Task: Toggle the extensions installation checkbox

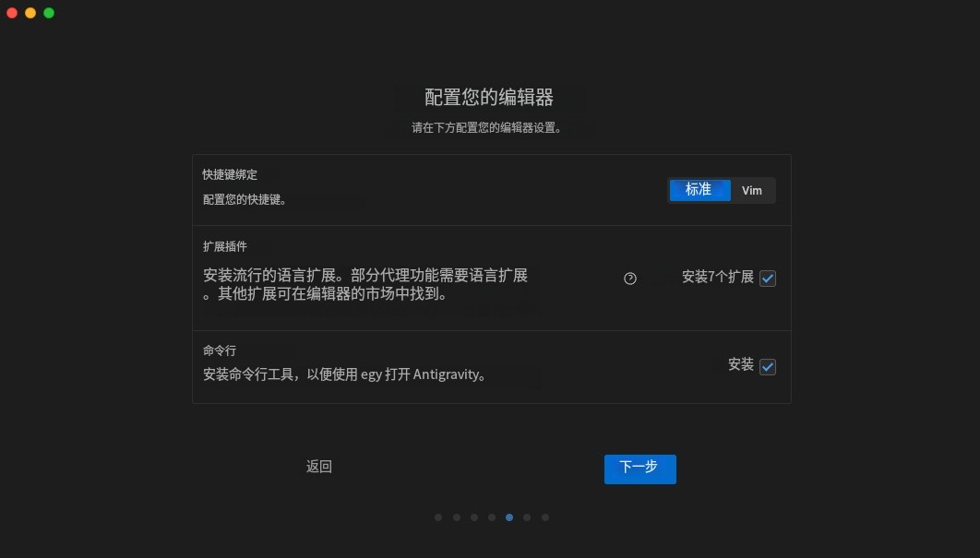Action: click(x=767, y=278)
